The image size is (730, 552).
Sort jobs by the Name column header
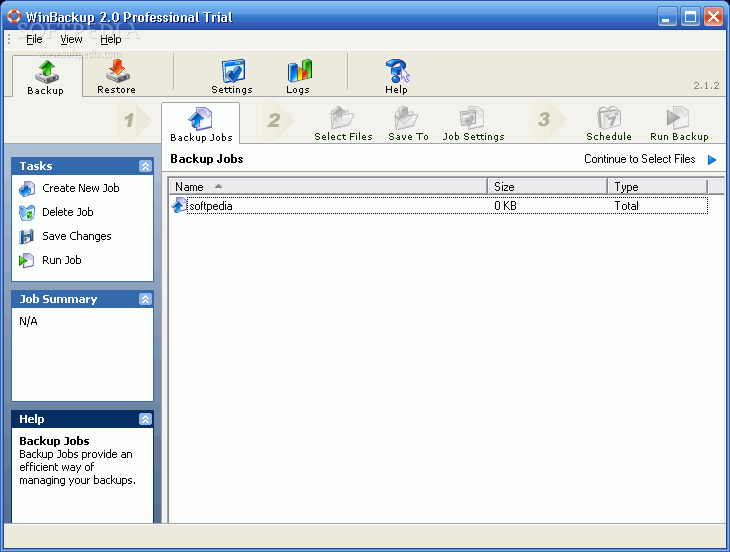(328, 187)
